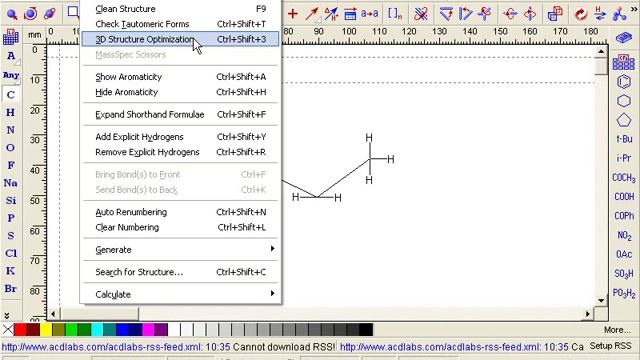This screenshot has width=640, height=360.
Task: Choose Show Aromaticity
Action: [x=180, y=77]
